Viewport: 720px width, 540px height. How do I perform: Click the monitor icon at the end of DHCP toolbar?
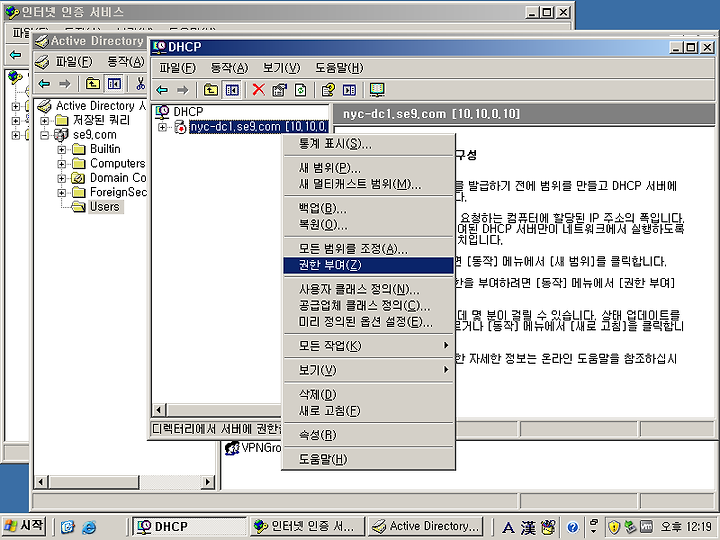[377, 90]
